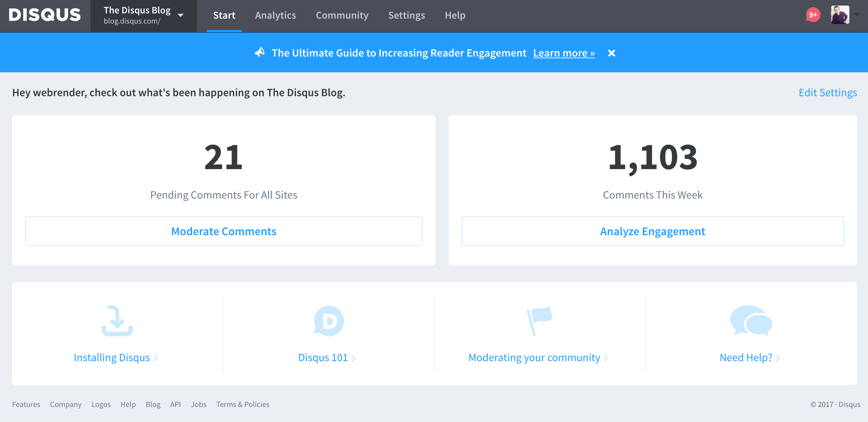Viewport: 868px width, 422px height.
Task: Follow the Learn more » link
Action: pyautogui.click(x=564, y=53)
